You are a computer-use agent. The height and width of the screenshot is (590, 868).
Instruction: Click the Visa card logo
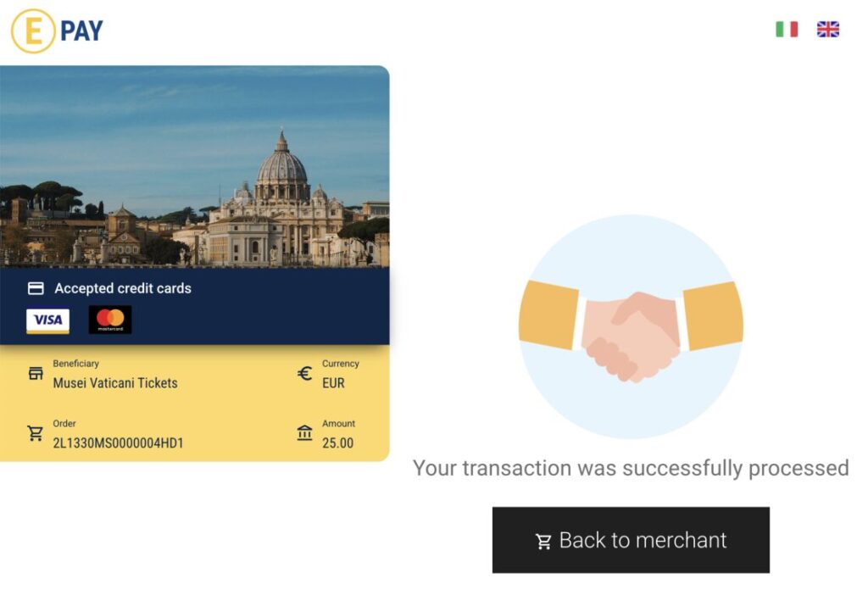[47, 320]
